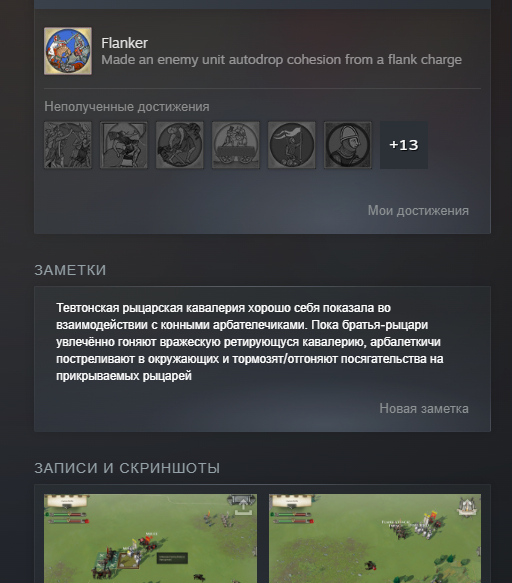Click the ЗАПИСИ И СКРИНШОТЫ section header
512x583 pixels.
[127, 468]
